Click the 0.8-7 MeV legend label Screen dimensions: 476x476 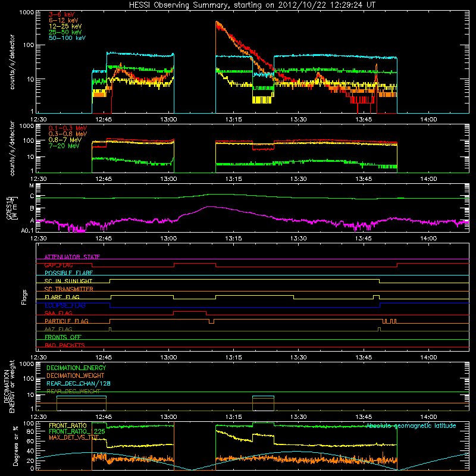pyautogui.click(x=65, y=140)
